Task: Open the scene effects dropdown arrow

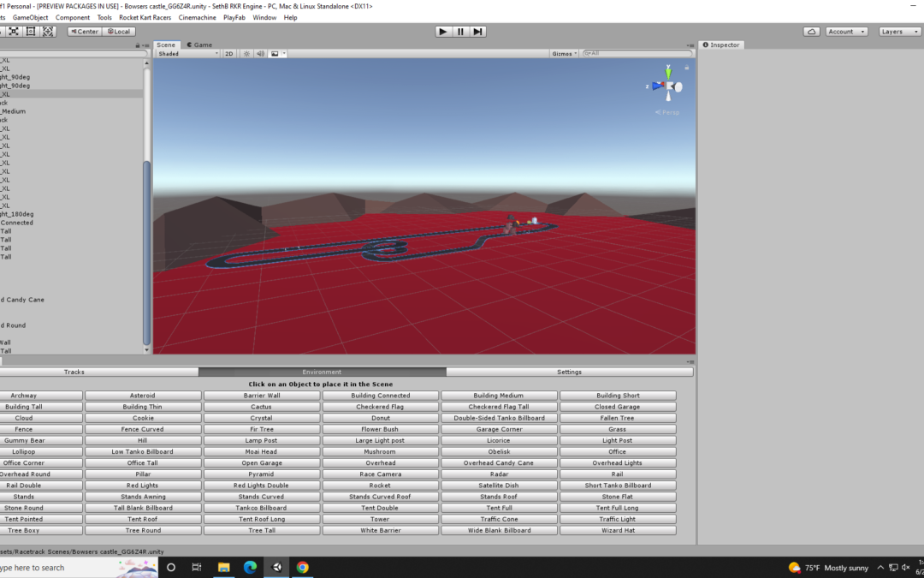Action: [284, 54]
